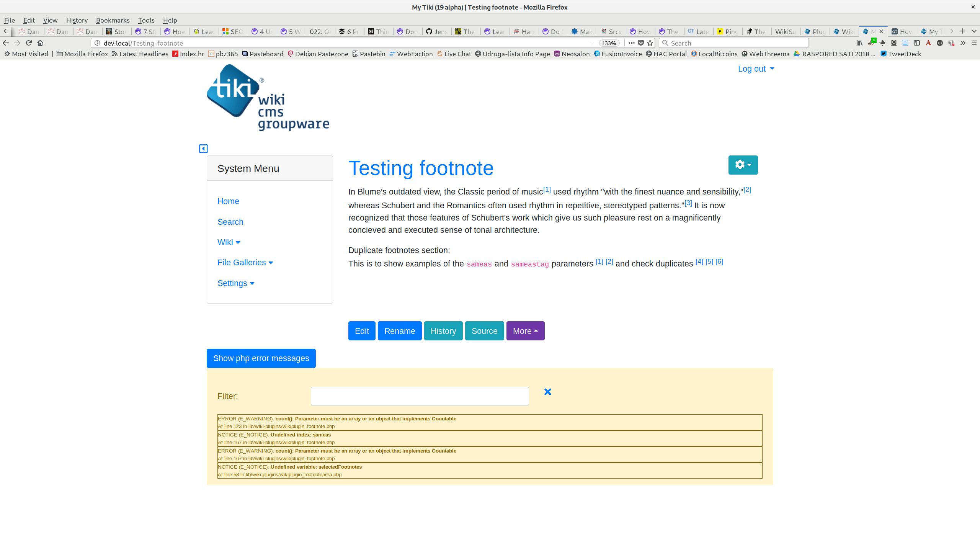Open TweetDeck bookmark
980x541 pixels.
coord(901,54)
